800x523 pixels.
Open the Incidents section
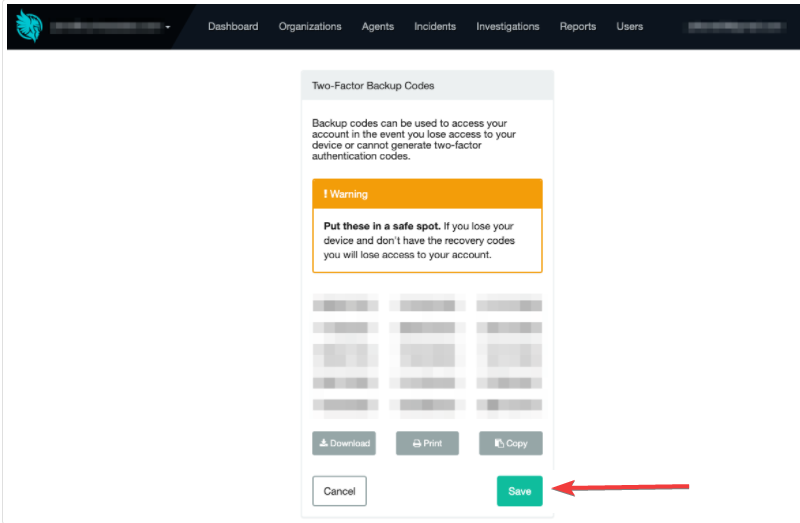click(x=435, y=26)
